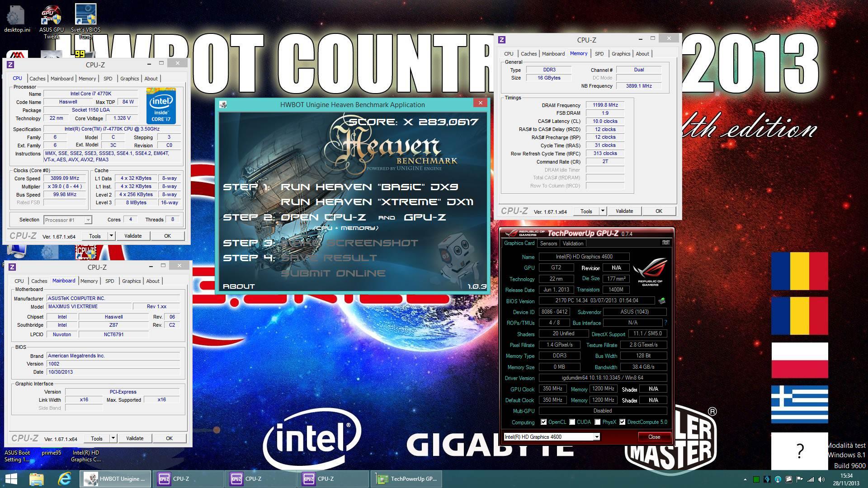This screenshot has width=868, height=488.
Task: Click OPEN CPU-Z in Heaven step 2
Action: pos(323,217)
